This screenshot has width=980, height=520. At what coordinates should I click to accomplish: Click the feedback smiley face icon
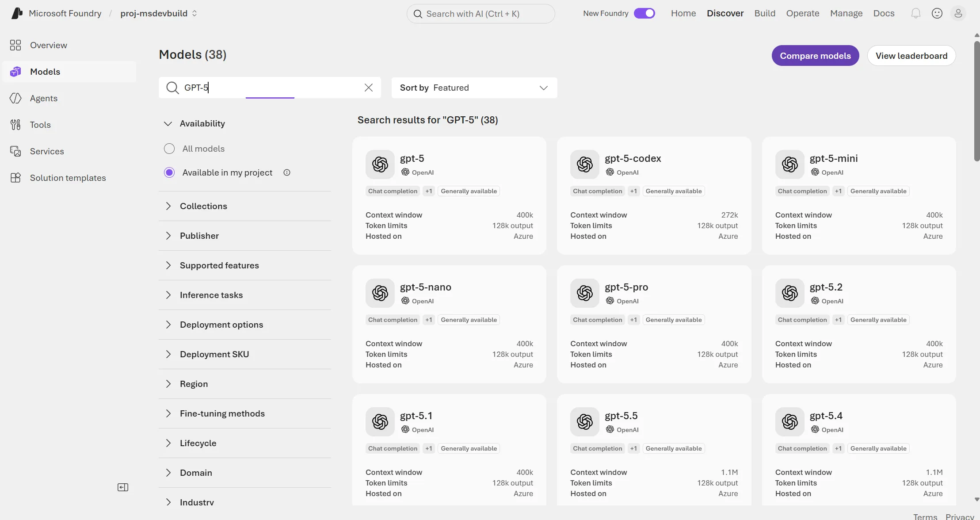tap(937, 13)
